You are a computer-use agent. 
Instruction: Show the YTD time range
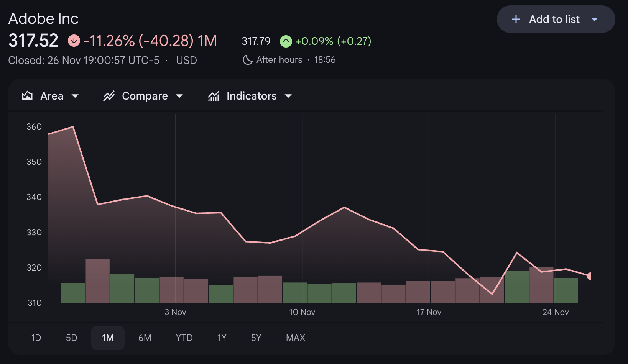pyautogui.click(x=184, y=338)
